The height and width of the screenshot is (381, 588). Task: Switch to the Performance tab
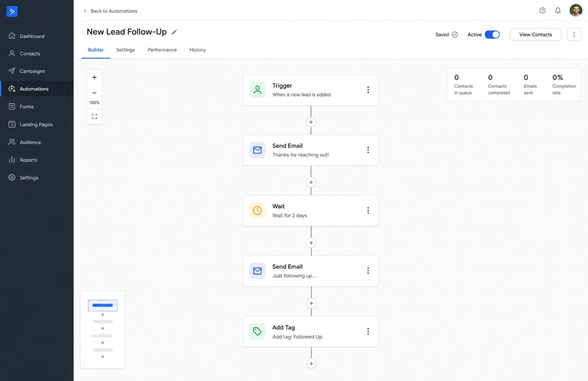point(162,50)
